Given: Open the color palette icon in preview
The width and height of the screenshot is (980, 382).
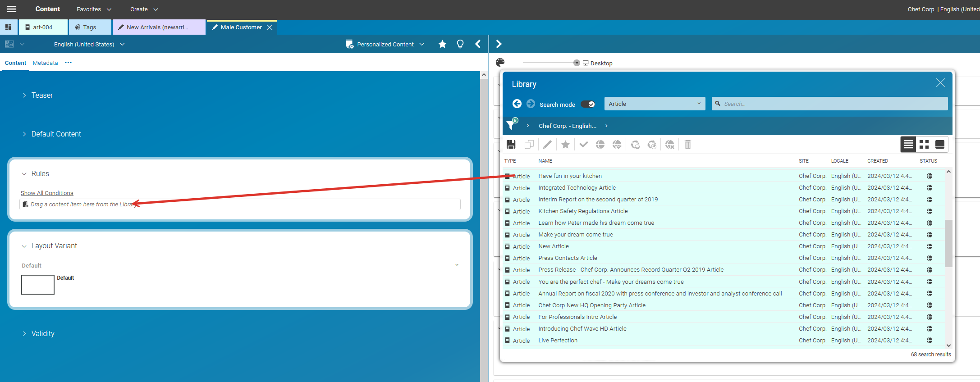Looking at the screenshot, I should (500, 63).
